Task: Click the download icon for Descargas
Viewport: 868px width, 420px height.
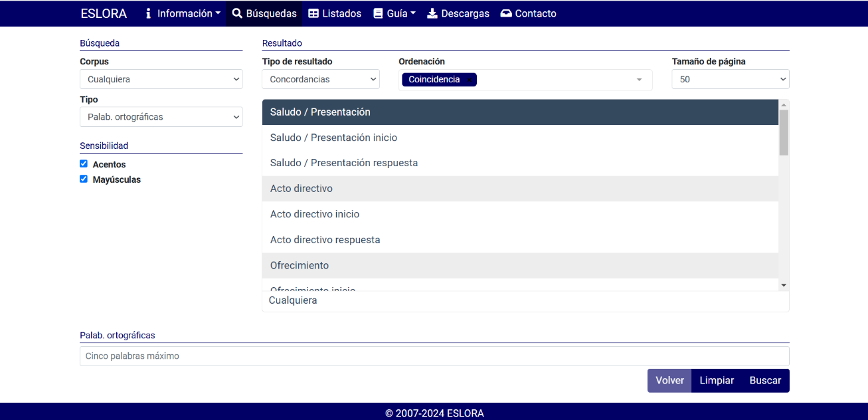Action: tap(432, 13)
